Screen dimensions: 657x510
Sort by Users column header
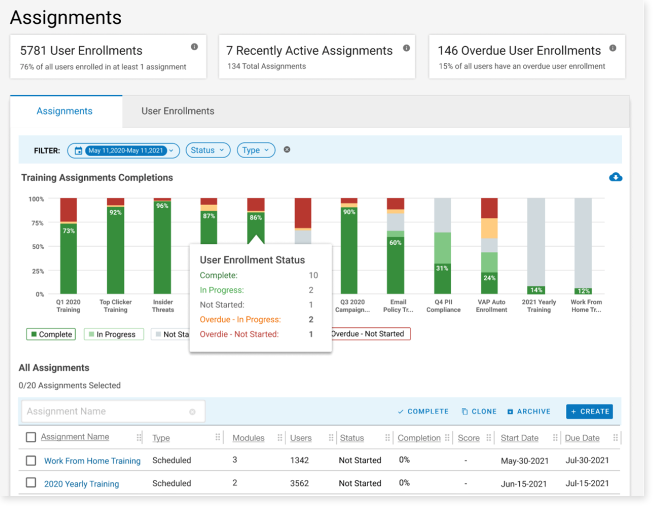(x=301, y=438)
